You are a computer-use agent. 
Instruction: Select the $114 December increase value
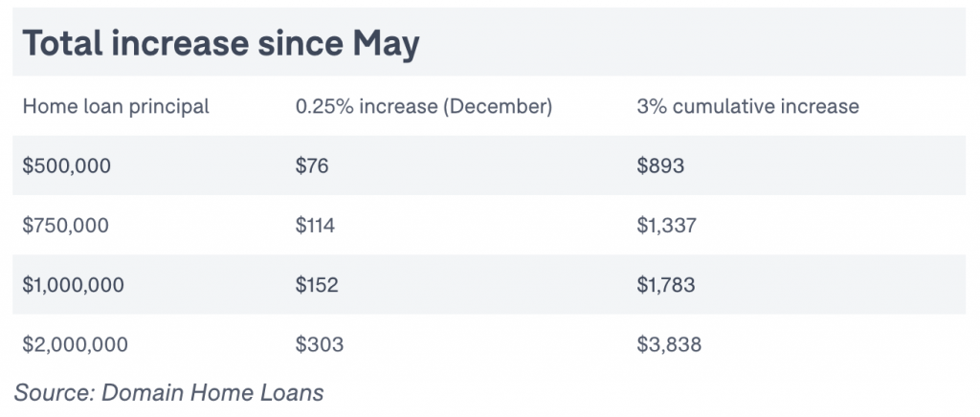pos(315,226)
